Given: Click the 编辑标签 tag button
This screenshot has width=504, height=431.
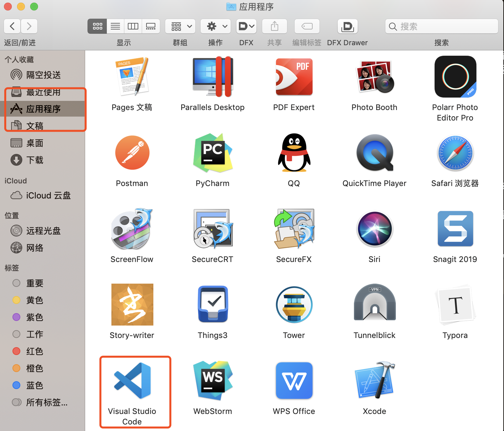Looking at the screenshot, I should click(x=307, y=26).
